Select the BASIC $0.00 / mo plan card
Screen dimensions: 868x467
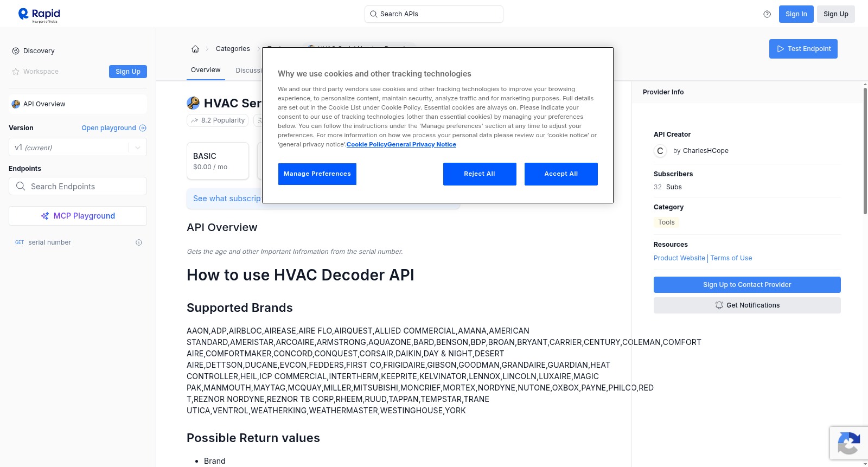coord(218,161)
